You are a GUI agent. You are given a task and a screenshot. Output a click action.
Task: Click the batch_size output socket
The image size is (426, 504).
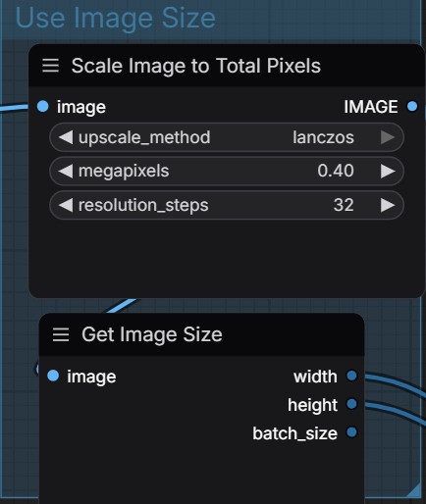351,432
